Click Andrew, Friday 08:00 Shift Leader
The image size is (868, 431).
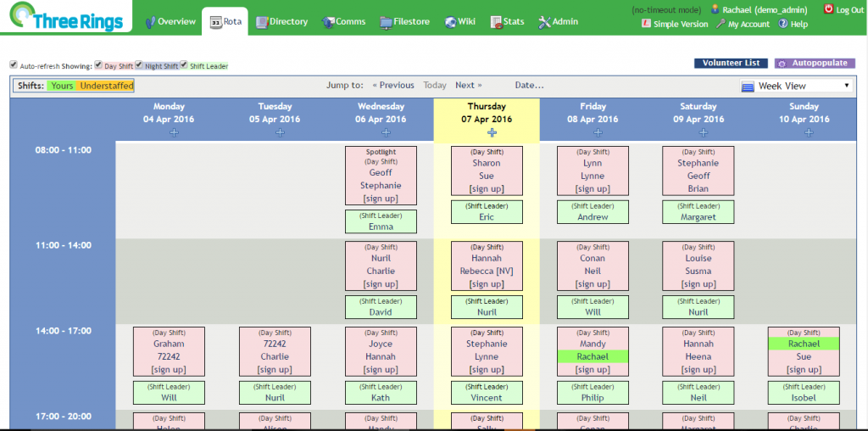point(593,216)
